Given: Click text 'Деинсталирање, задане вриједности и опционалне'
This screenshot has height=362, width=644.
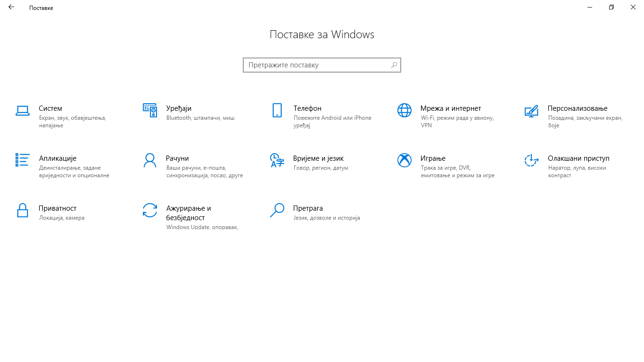Looking at the screenshot, I should [74, 172].
